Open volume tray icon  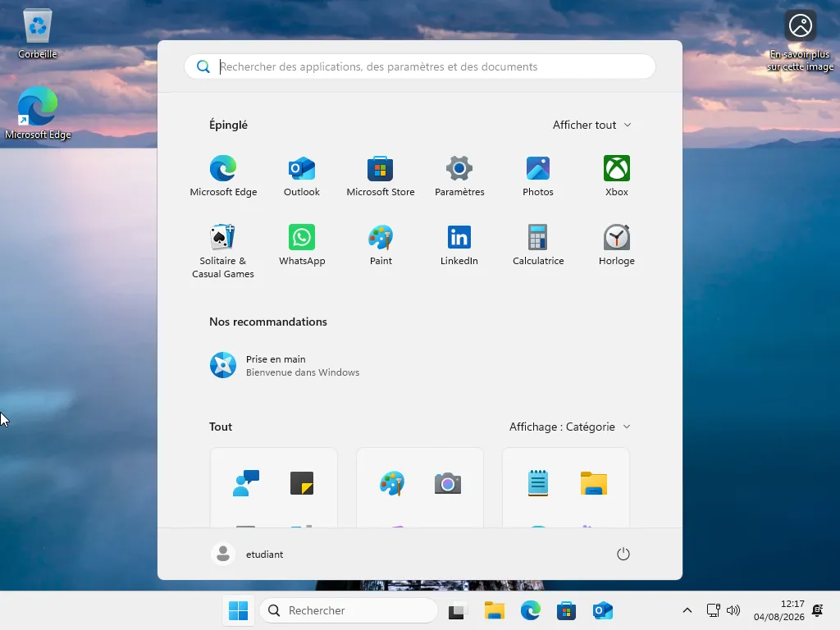point(733,610)
